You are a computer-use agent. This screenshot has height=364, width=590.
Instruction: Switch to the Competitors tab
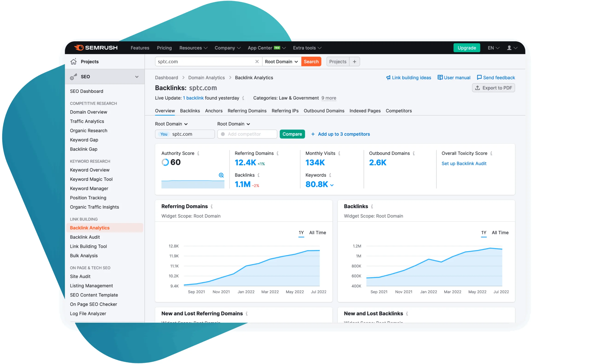point(399,110)
